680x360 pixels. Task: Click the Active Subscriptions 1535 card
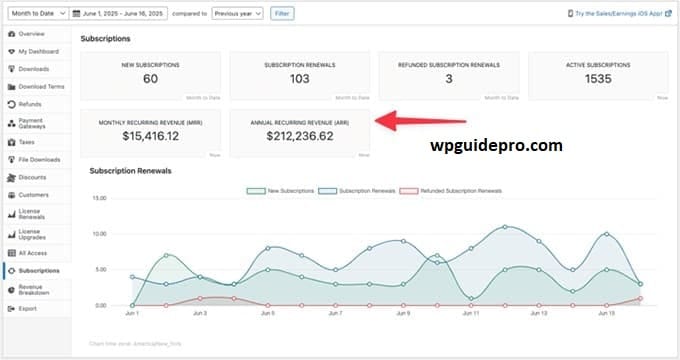pos(598,76)
